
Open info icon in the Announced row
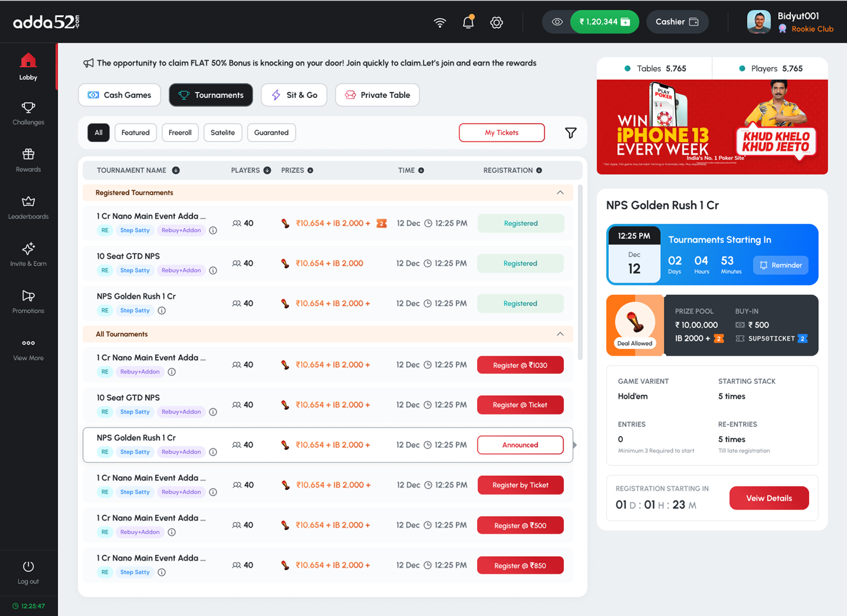point(213,452)
